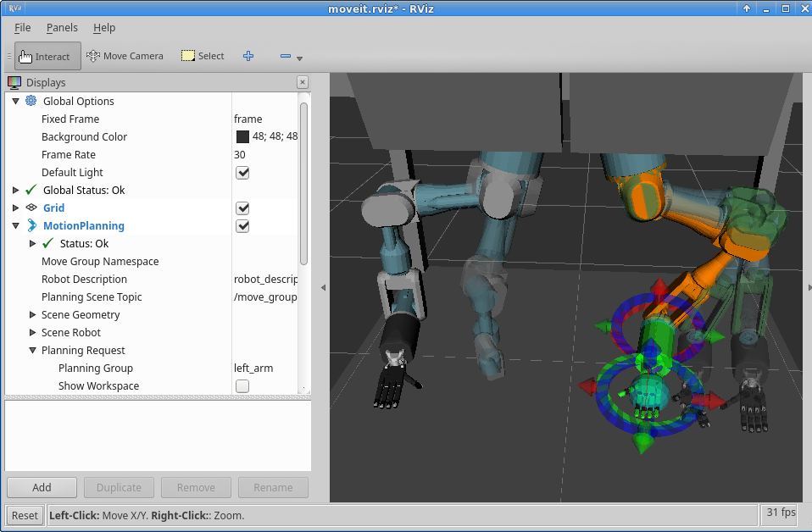The image size is (812, 532).
Task: Disable the Grid display checkbox
Action: (x=242, y=208)
